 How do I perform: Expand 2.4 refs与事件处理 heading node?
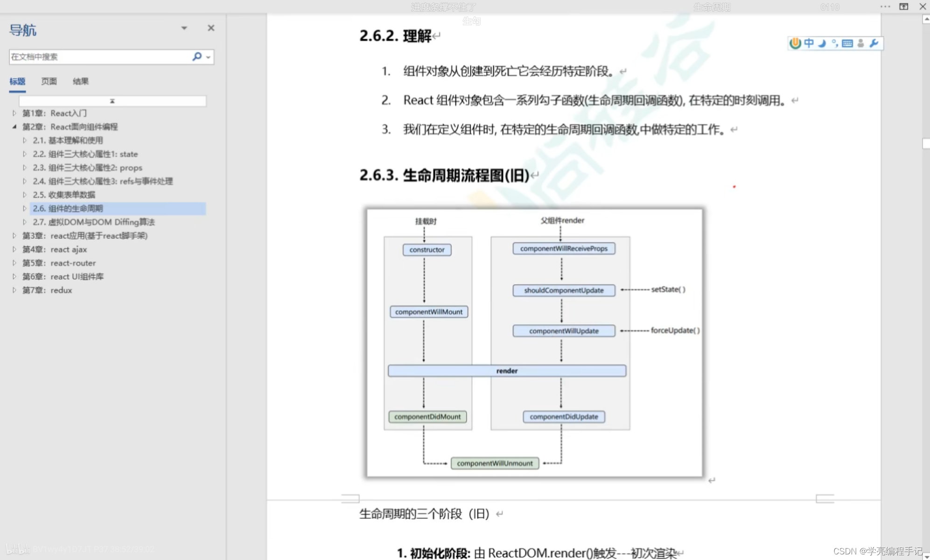click(x=25, y=181)
